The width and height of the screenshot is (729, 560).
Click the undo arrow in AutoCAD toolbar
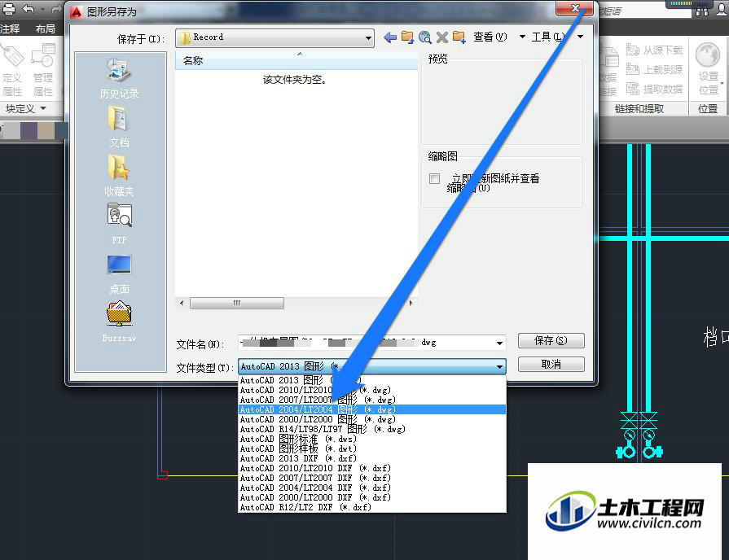tap(29, 9)
